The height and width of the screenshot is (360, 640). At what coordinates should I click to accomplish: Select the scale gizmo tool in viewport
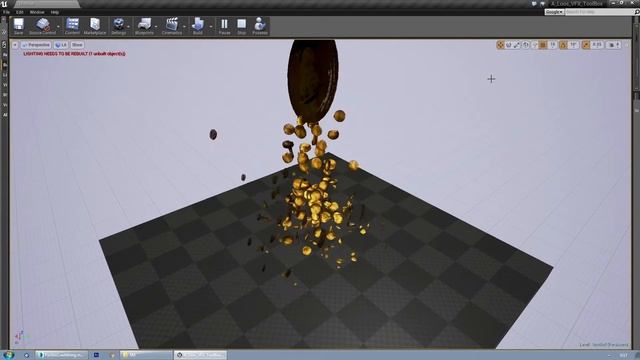point(517,45)
